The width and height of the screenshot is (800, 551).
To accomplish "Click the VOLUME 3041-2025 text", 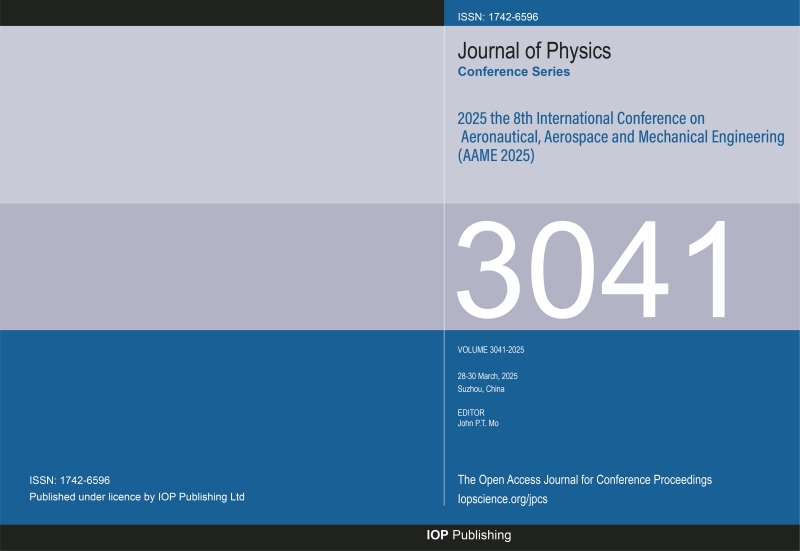I will [491, 350].
